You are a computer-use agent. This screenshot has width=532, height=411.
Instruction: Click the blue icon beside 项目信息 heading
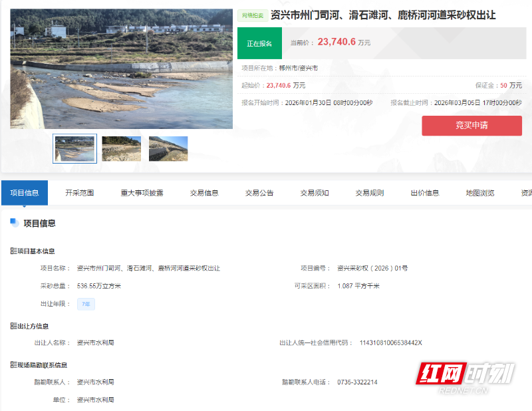15,223
